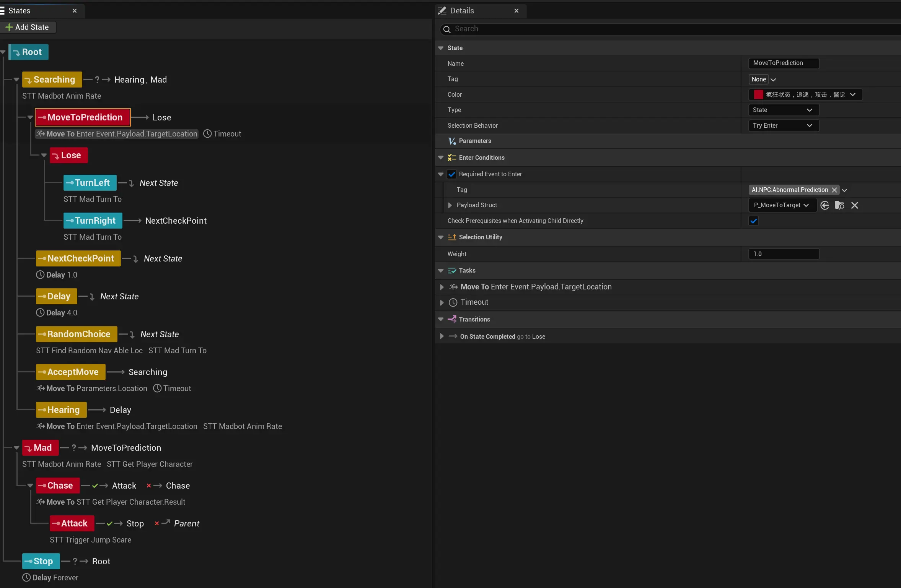Click the Parameters variable icon

[452, 141]
